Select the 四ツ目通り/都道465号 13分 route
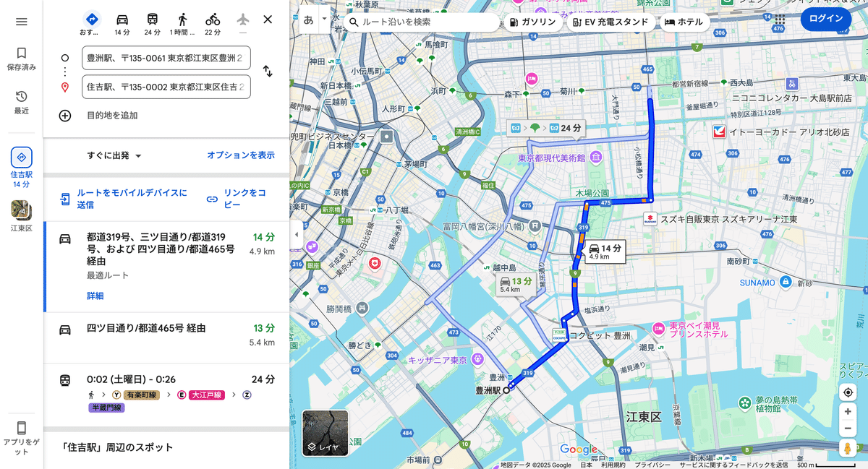 click(x=166, y=337)
